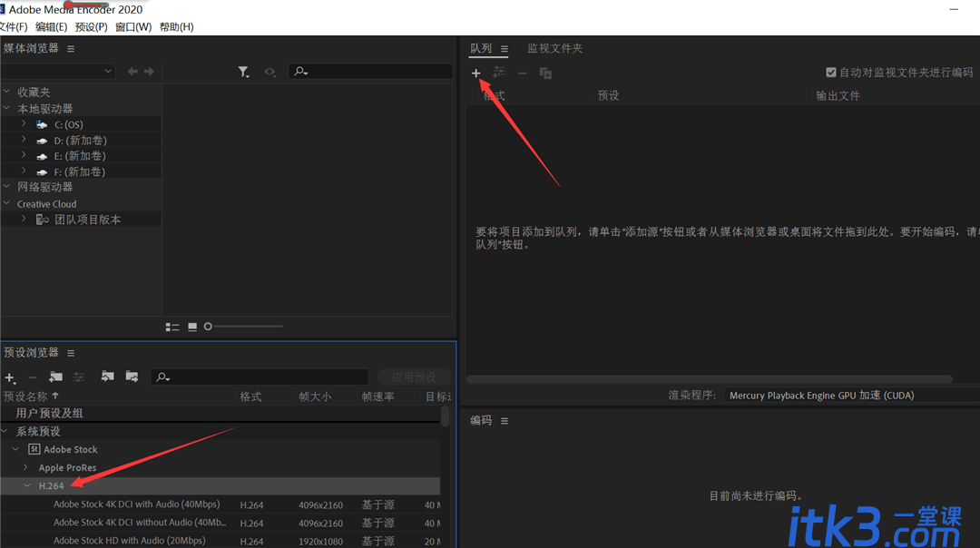Collapse the H.264 preset group
The height and width of the screenshot is (548, 980).
click(27, 484)
